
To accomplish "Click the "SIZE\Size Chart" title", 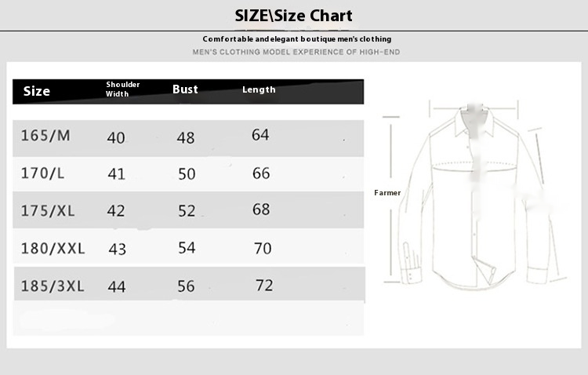I will pyautogui.click(x=293, y=16).
